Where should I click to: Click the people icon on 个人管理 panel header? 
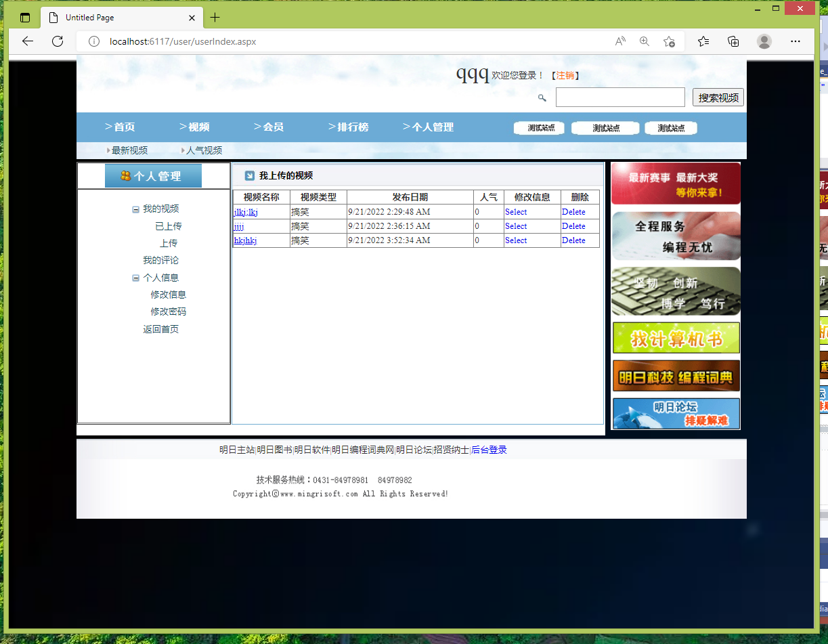tap(127, 175)
